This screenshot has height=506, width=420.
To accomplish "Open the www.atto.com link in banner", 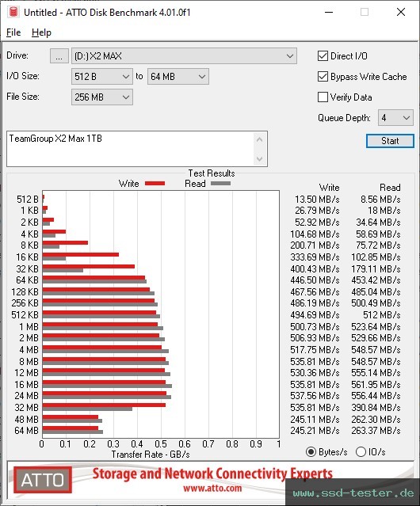I will (212, 488).
